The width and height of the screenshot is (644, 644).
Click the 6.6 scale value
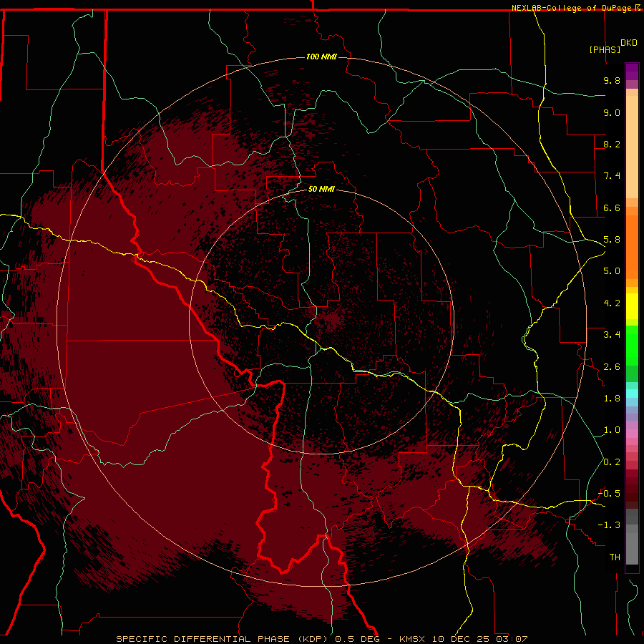point(612,208)
